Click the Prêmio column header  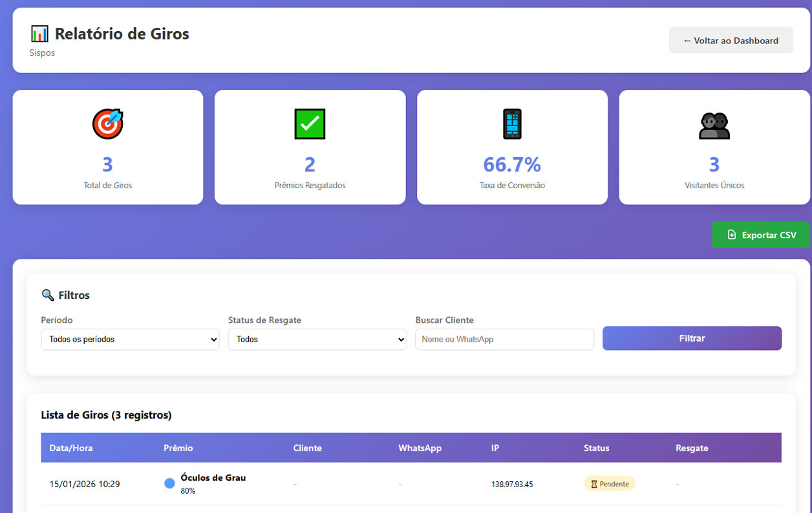pyautogui.click(x=178, y=448)
